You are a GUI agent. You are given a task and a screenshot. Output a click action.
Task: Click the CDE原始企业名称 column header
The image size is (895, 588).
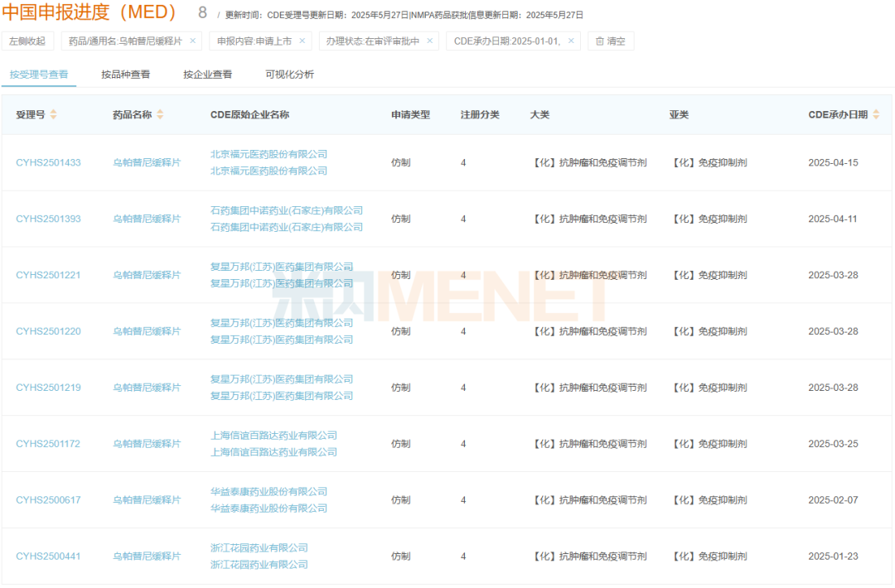tap(250, 114)
